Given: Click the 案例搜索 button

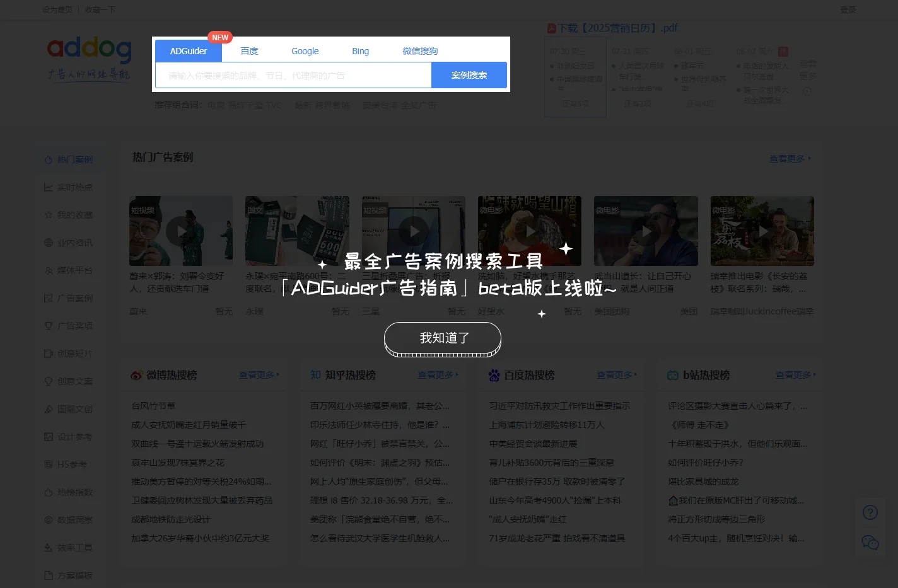Looking at the screenshot, I should (469, 75).
